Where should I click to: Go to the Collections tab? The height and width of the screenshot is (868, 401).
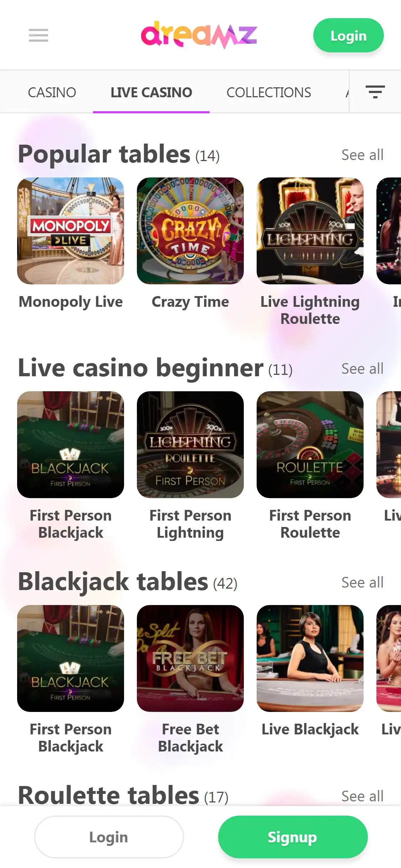tap(269, 93)
